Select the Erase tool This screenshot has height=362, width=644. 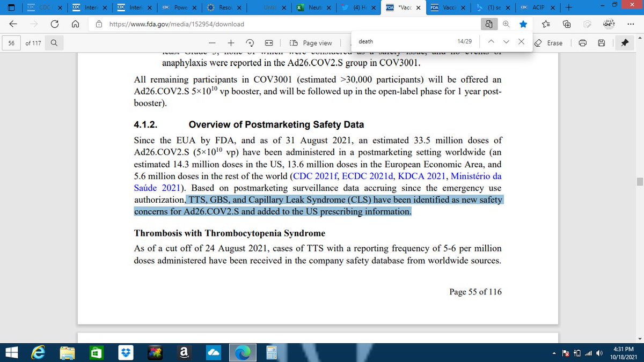click(549, 43)
